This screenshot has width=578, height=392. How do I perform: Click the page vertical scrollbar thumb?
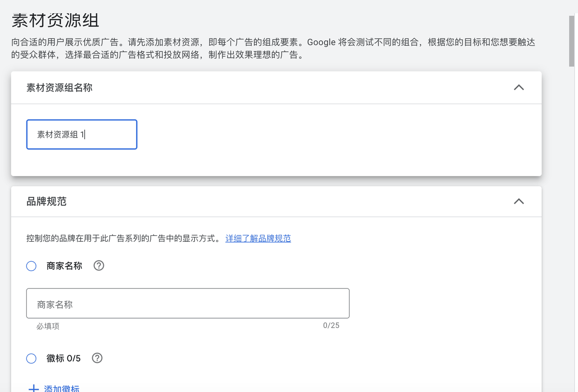(572, 41)
